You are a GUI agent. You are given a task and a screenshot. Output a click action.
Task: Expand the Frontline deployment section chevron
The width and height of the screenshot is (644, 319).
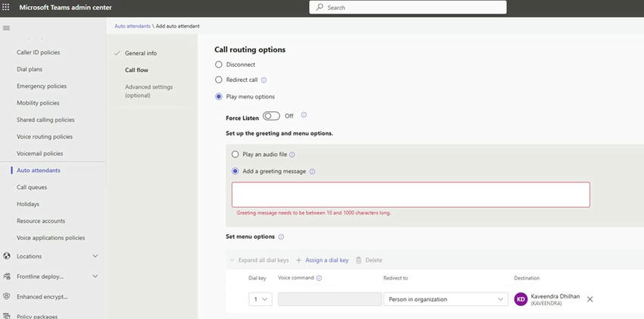[x=95, y=277]
